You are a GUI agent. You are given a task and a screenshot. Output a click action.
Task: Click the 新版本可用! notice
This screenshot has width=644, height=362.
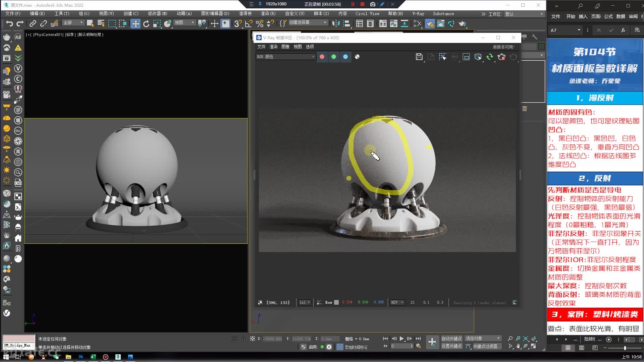pyautogui.click(x=503, y=47)
